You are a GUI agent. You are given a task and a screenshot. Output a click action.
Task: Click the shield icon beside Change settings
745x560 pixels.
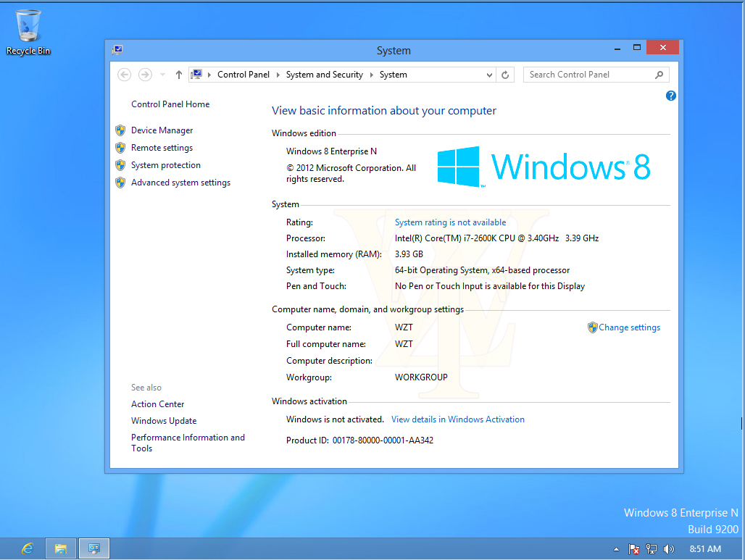(x=592, y=327)
